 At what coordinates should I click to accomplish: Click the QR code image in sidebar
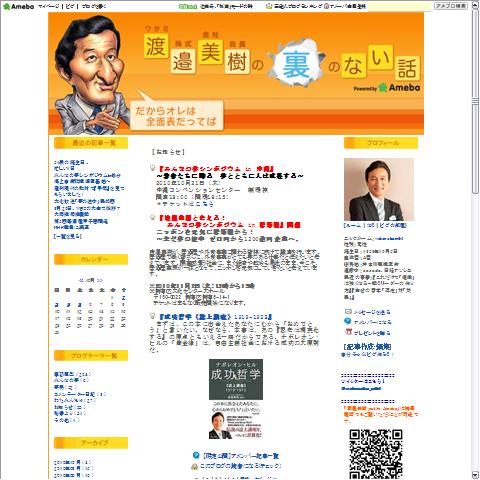pyautogui.click(x=376, y=454)
